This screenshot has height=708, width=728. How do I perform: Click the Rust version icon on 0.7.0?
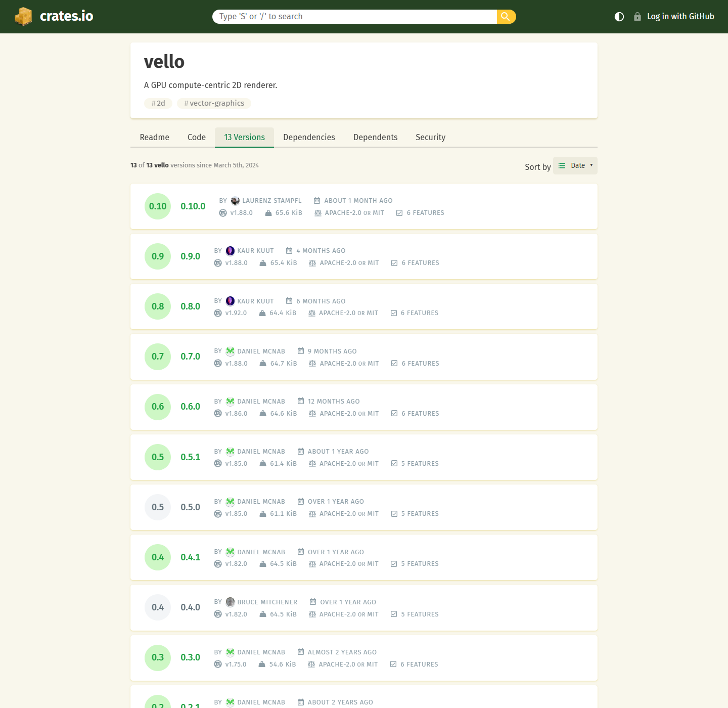point(218,363)
